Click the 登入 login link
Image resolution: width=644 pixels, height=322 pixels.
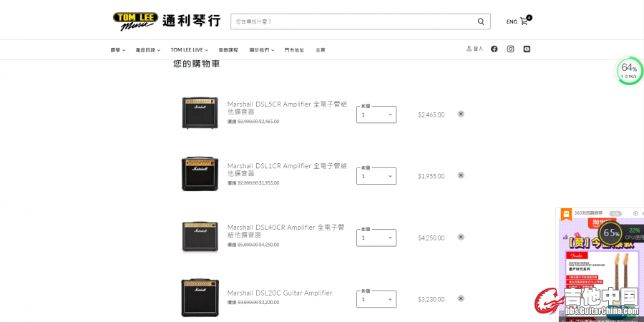475,49
